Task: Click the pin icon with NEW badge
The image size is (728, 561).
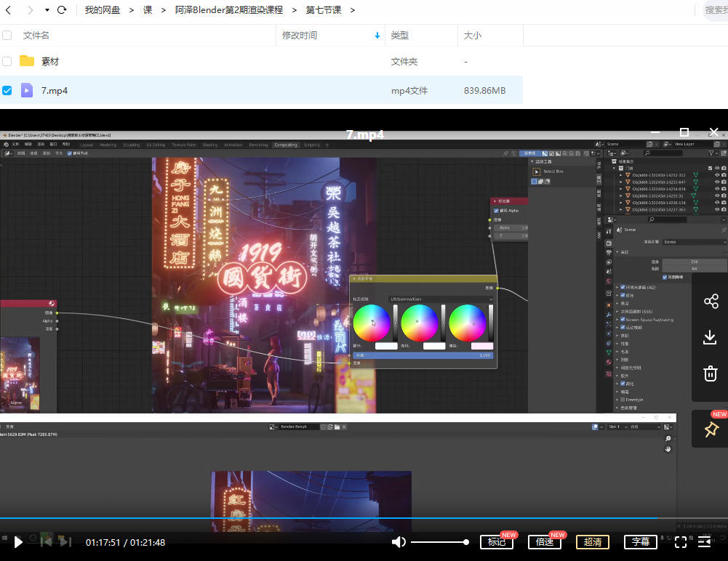Action: click(711, 429)
